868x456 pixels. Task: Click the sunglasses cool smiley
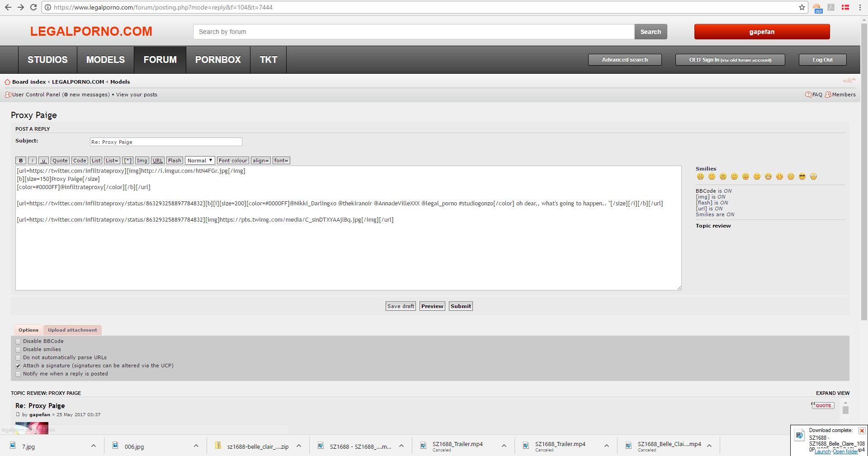click(x=802, y=176)
